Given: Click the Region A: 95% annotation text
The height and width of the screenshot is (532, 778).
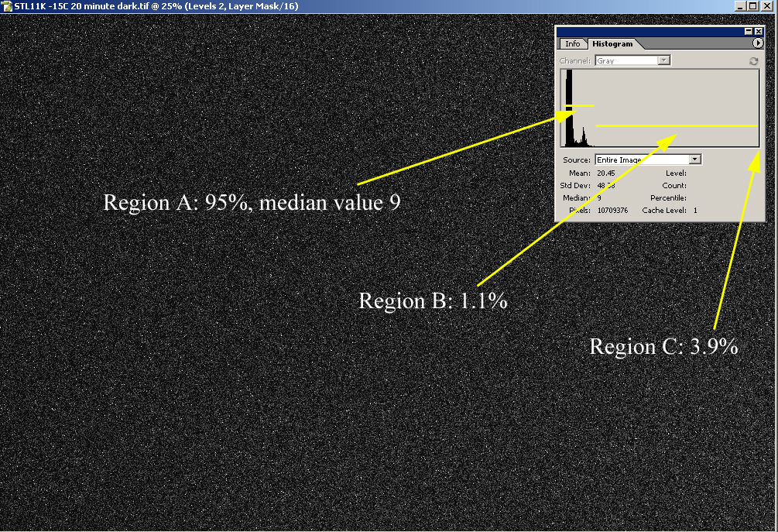Looking at the screenshot, I should 252,203.
